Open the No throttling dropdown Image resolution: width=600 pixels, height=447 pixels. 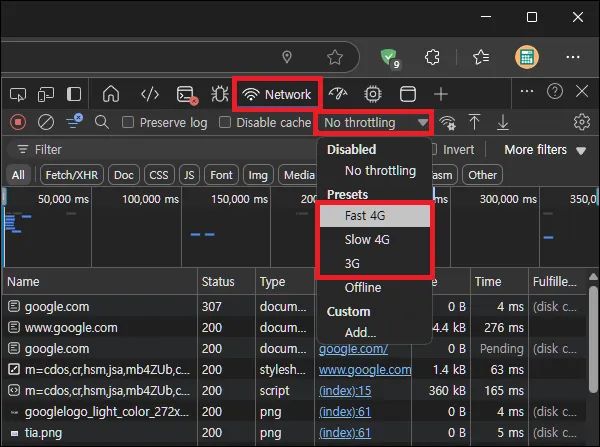point(375,122)
